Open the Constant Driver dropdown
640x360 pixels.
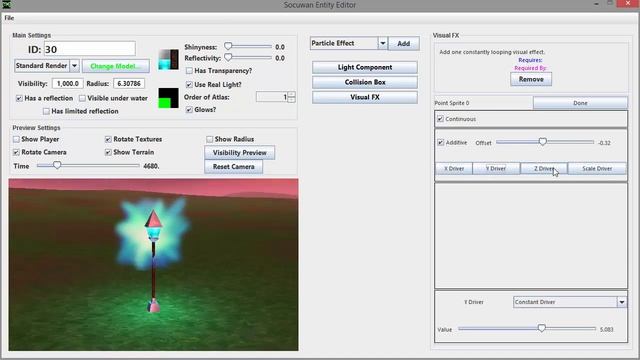pyautogui.click(x=570, y=302)
